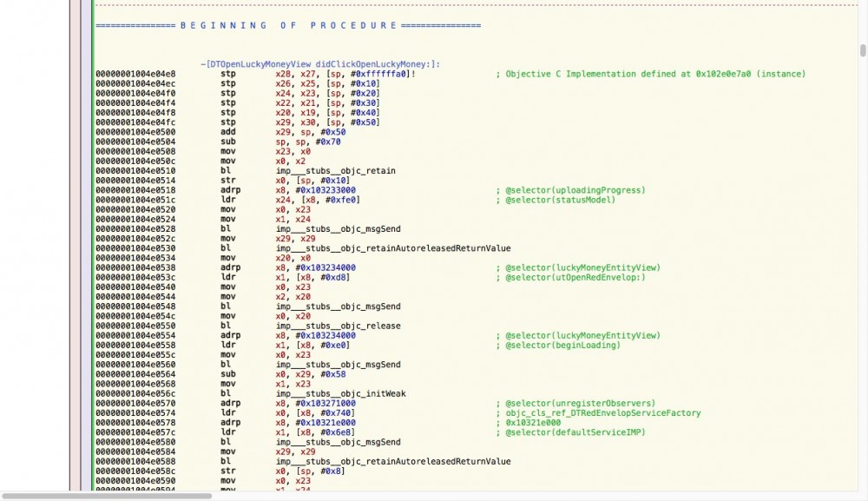Select address 00000001004e04f8
The image size is (868, 501).
point(135,112)
